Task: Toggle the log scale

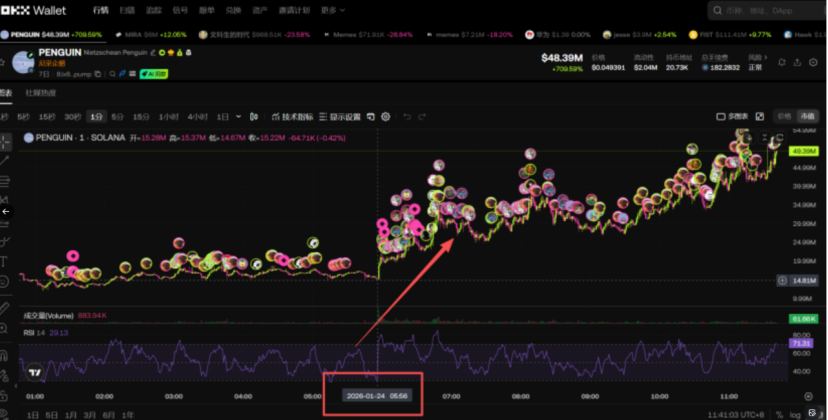Action: tap(795, 415)
